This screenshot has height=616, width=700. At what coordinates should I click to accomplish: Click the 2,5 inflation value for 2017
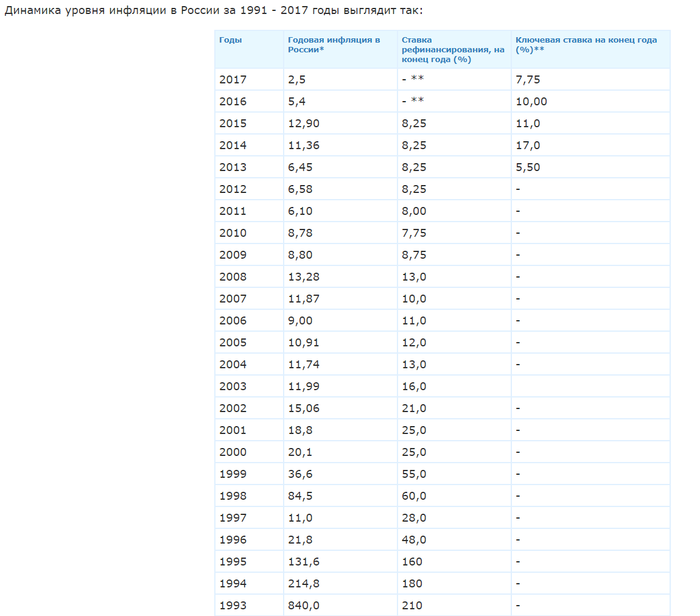[x=296, y=80]
